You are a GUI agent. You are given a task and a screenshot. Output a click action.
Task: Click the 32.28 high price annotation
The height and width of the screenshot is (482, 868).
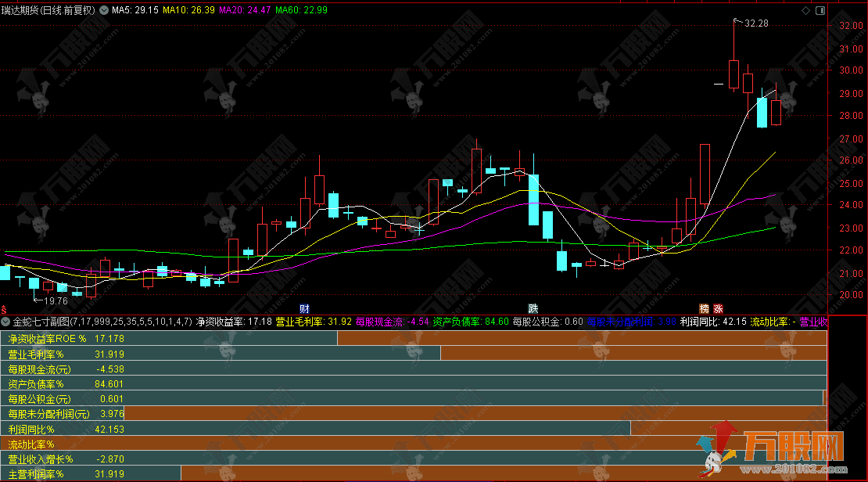(x=755, y=23)
